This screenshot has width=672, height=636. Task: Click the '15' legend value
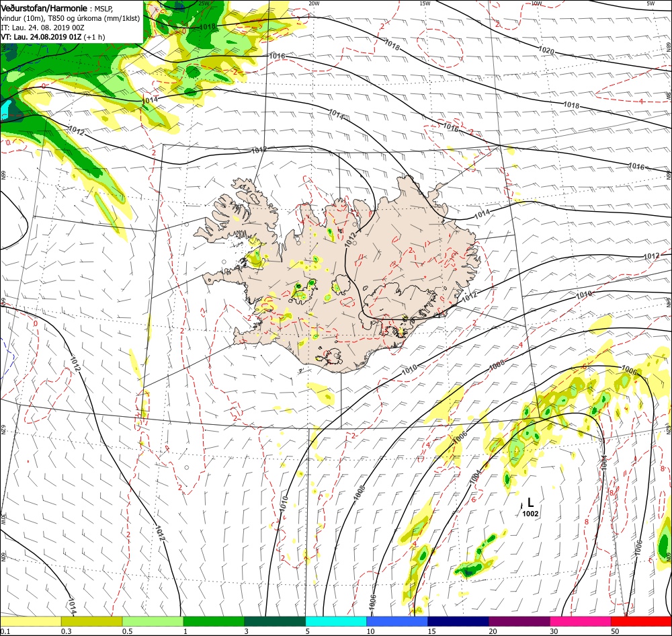coord(431,631)
